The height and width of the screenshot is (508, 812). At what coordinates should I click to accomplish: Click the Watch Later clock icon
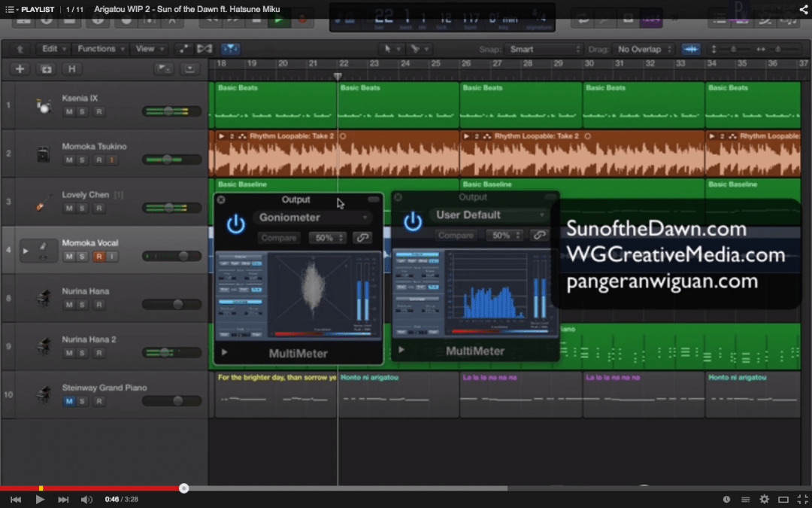click(x=726, y=500)
